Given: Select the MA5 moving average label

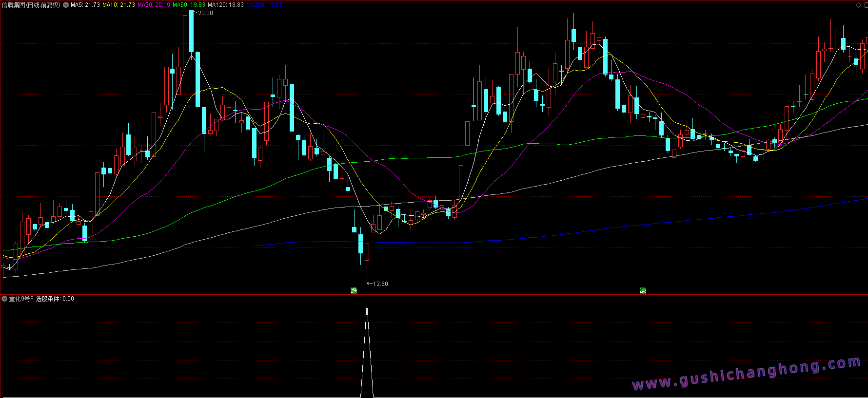Looking at the screenshot, I should click(85, 5).
